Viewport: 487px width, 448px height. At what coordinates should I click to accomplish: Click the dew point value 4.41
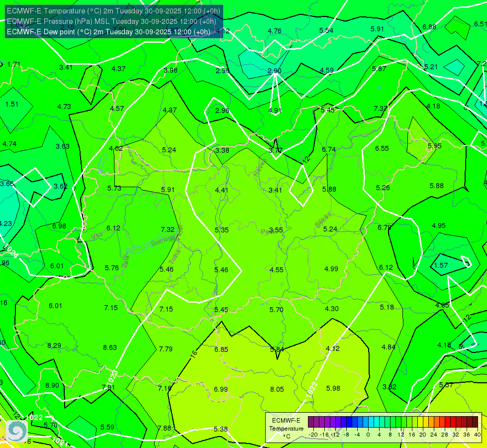point(222,190)
